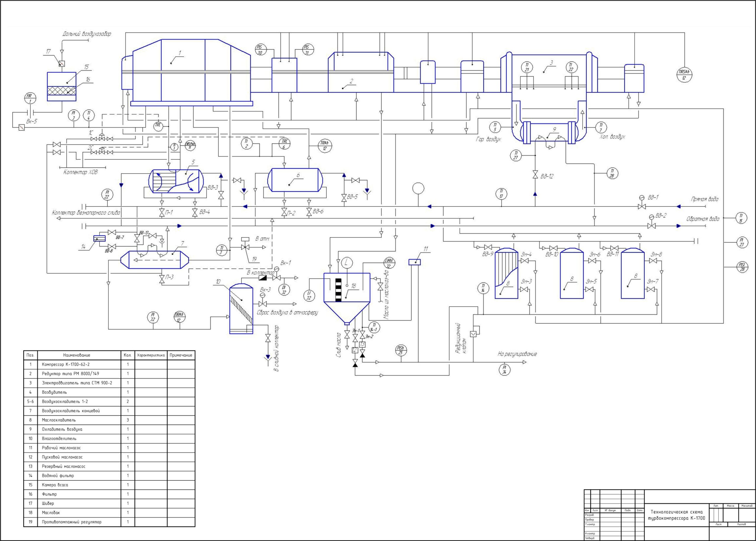
Task: Select the TI 4 temperature indicator bubble
Action: coord(89,115)
